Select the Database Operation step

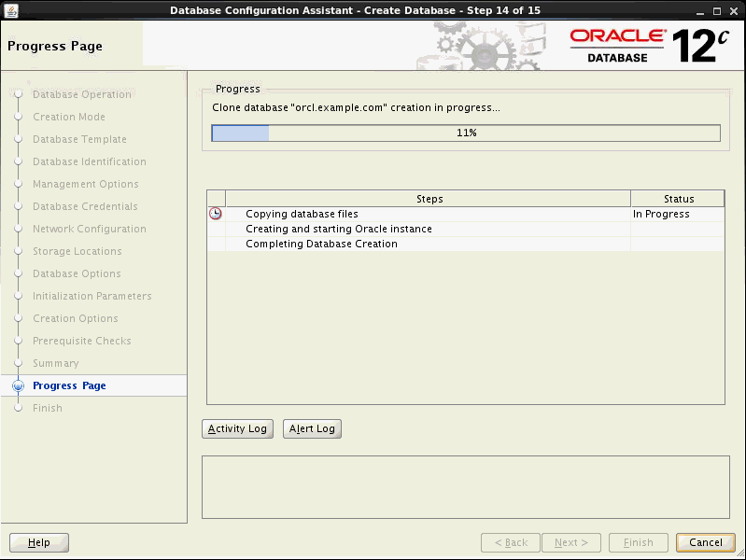click(82, 94)
